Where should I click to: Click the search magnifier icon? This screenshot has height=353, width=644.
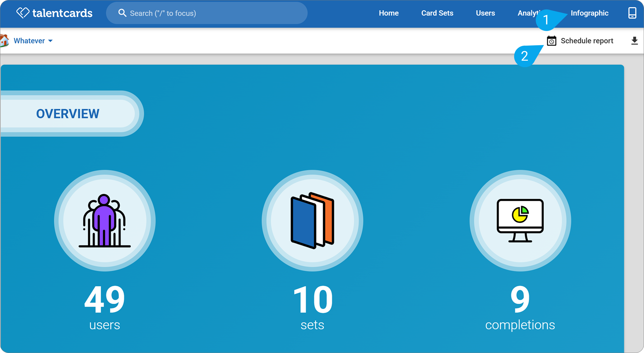(x=122, y=13)
